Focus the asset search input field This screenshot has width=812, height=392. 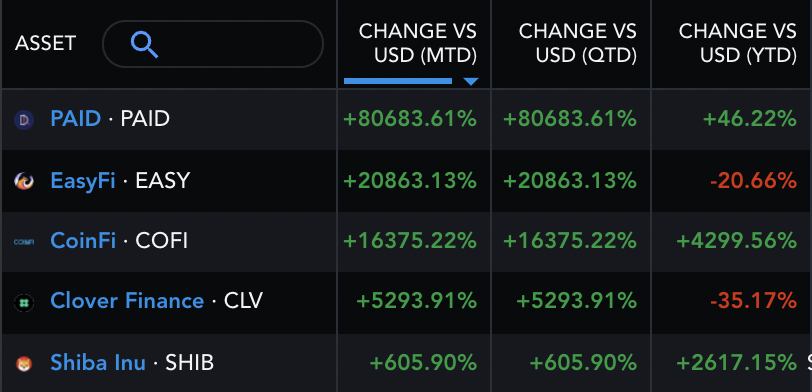point(213,44)
